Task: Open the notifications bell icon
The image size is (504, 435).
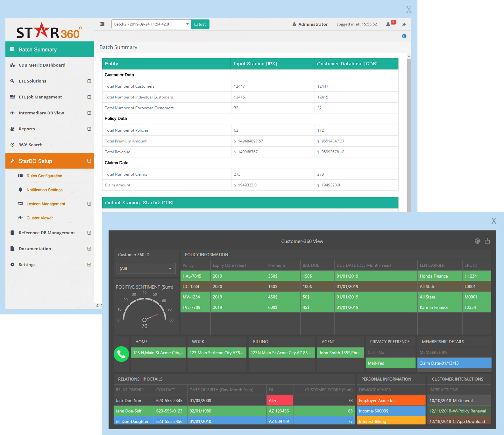Action: (x=388, y=24)
